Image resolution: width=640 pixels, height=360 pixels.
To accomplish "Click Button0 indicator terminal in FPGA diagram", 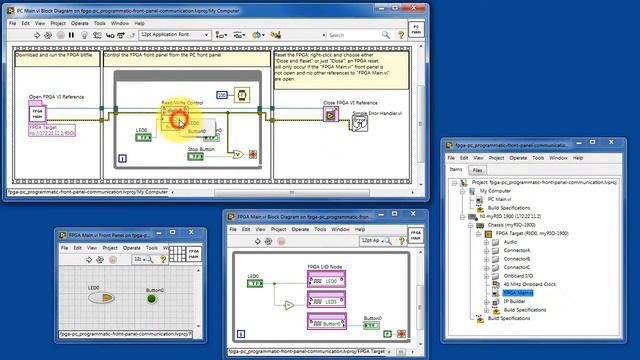I will [x=371, y=325].
